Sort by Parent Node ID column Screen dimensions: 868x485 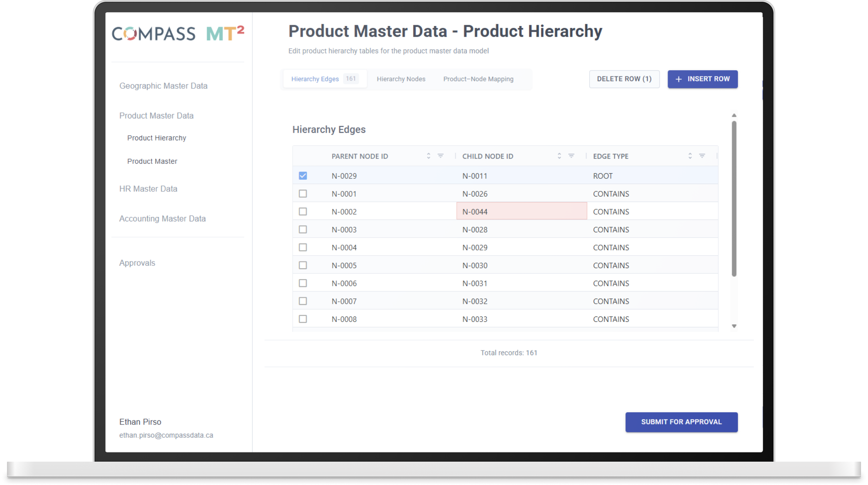click(428, 156)
